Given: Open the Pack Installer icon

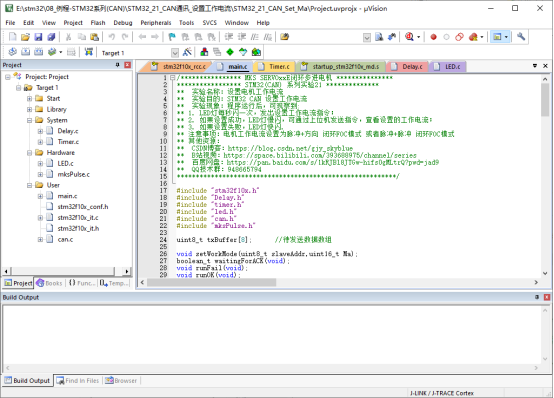Looking at the screenshot, I should pos(257,52).
